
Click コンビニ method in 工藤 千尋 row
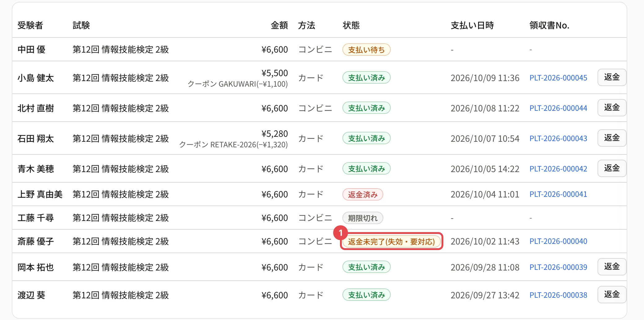(x=315, y=218)
